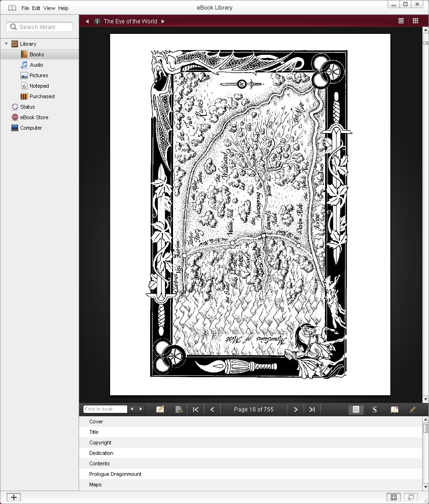The image size is (429, 504).
Task: Click the window mode icon at bottom right
Action: click(x=411, y=497)
